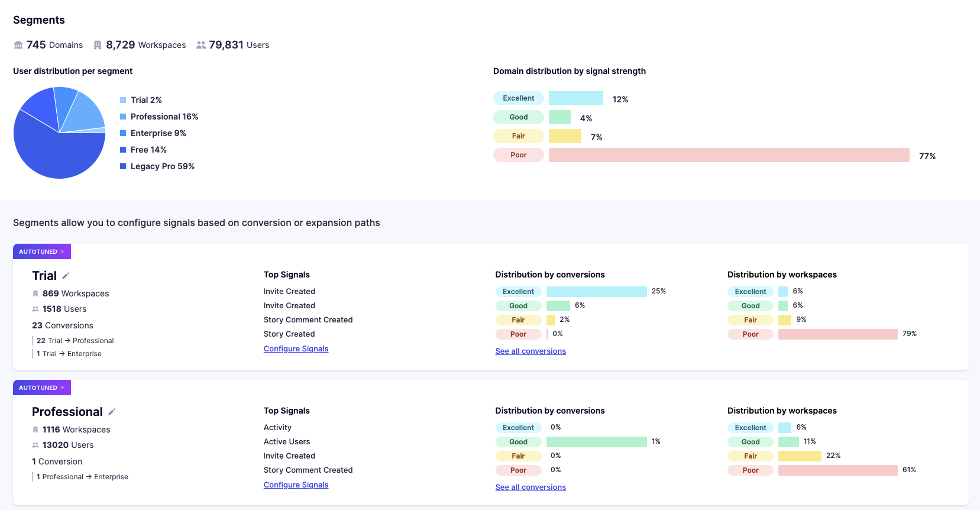
Task: Click Trial's Excellent 25% conversions bar
Action: [x=597, y=292]
